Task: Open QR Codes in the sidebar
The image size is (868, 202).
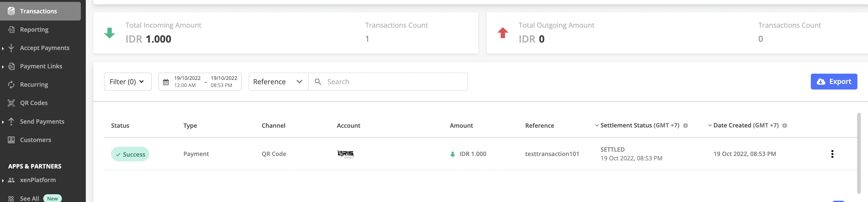Action: [34, 103]
